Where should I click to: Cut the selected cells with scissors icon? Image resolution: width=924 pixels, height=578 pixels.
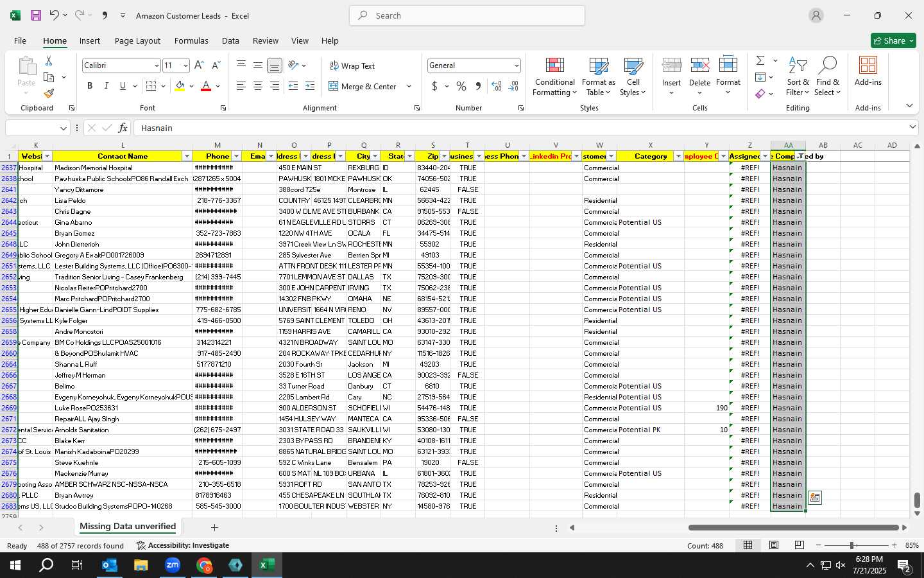(x=49, y=60)
